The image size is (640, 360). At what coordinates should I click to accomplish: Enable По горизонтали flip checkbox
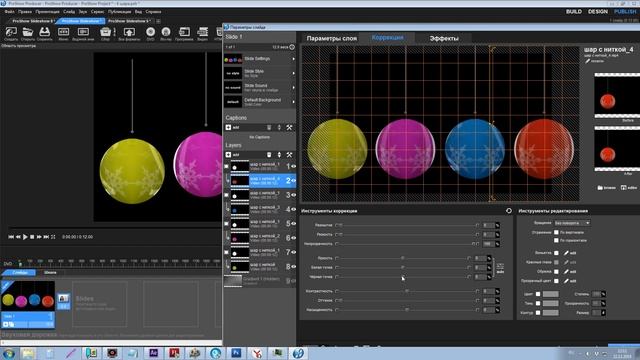[x=556, y=240]
